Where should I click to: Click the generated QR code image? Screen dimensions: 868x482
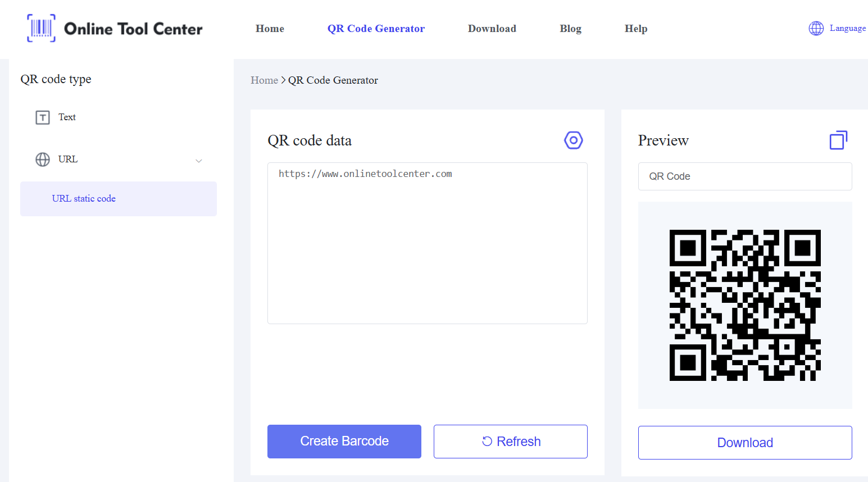[x=745, y=305]
